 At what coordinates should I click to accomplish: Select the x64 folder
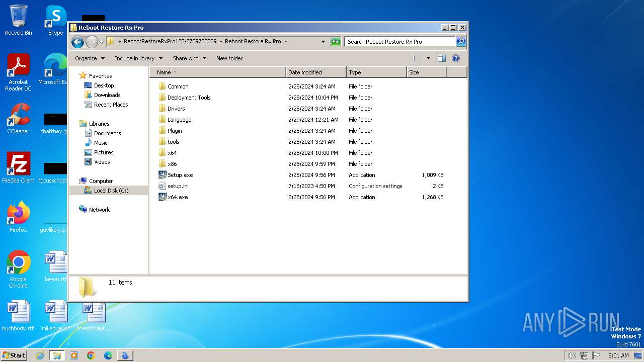172,153
